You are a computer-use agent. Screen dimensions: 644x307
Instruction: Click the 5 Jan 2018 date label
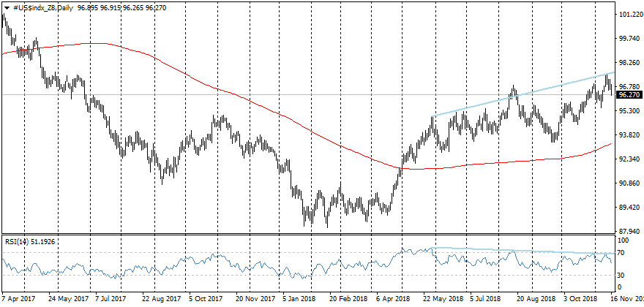tap(299, 300)
